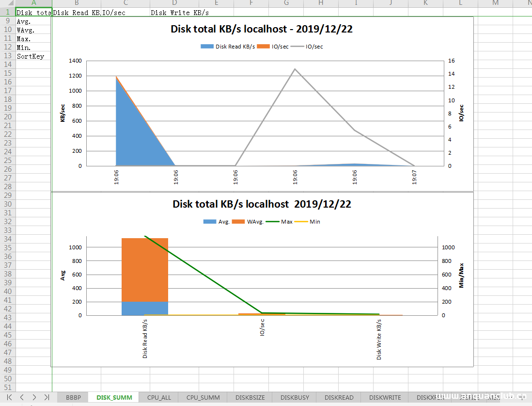Open the BBBP sheet tab

tap(73, 397)
